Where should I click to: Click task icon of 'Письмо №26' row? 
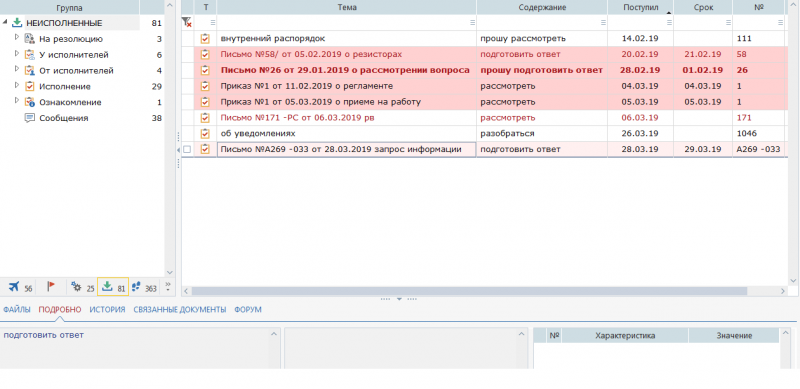point(205,70)
